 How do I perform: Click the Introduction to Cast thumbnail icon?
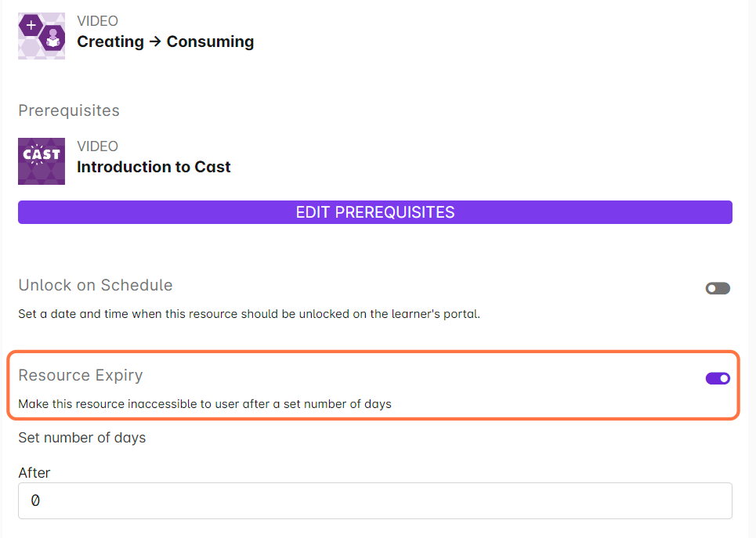(x=42, y=161)
